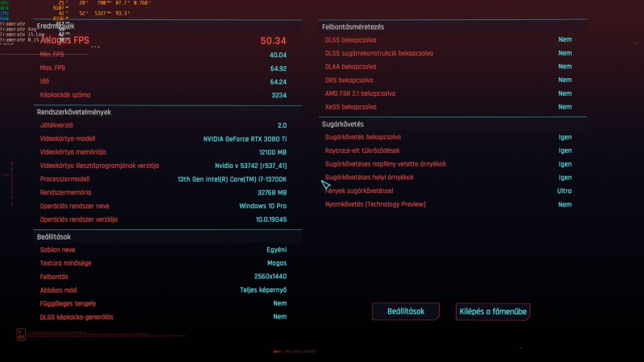Click the Beállítások section header
Viewport: 644px width, 362px height.
(54, 237)
